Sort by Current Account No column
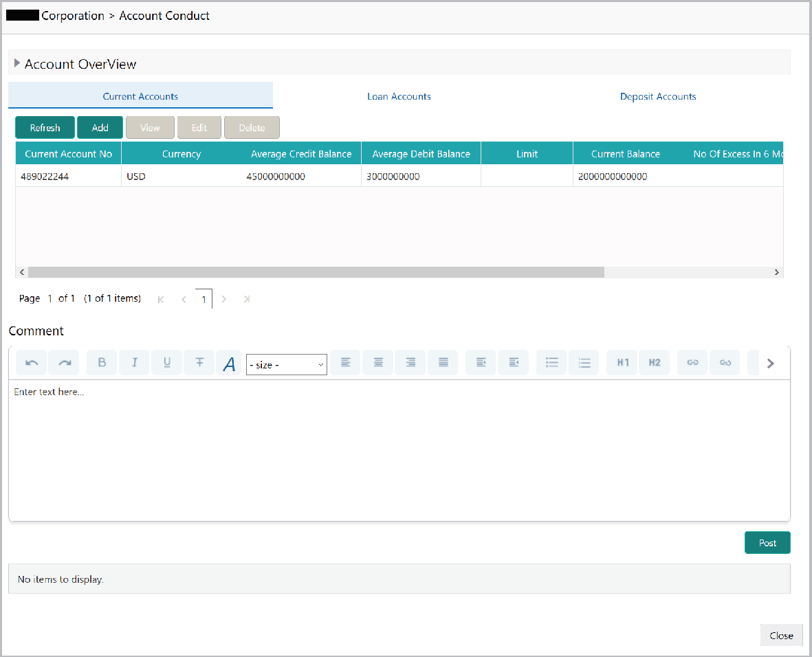Screen dimensions: 812x657 point(68,154)
